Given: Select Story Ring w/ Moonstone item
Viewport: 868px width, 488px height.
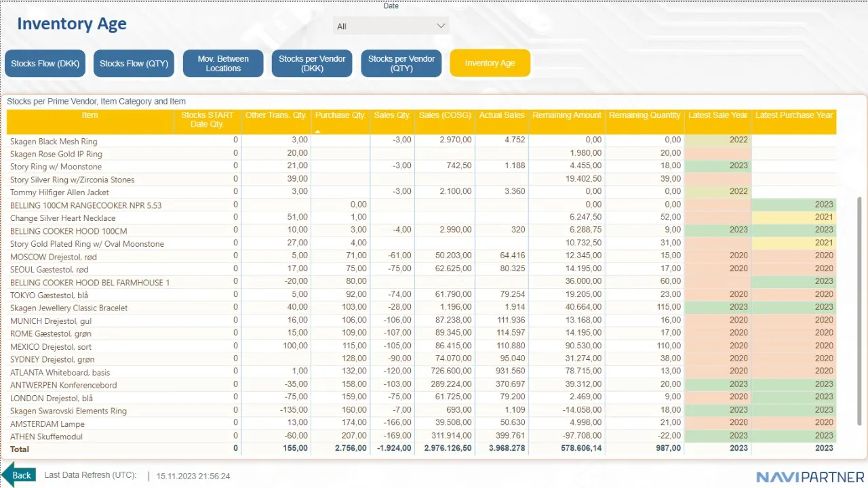Looking at the screenshot, I should [56, 167].
